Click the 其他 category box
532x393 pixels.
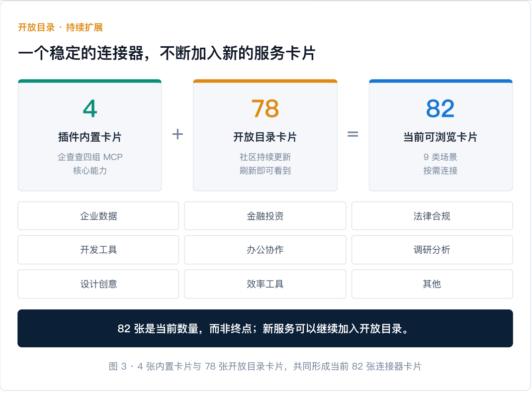[432, 284]
